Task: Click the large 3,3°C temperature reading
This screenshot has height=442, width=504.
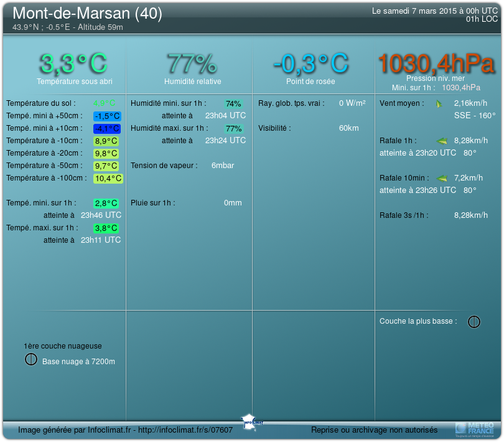Action: point(74,63)
